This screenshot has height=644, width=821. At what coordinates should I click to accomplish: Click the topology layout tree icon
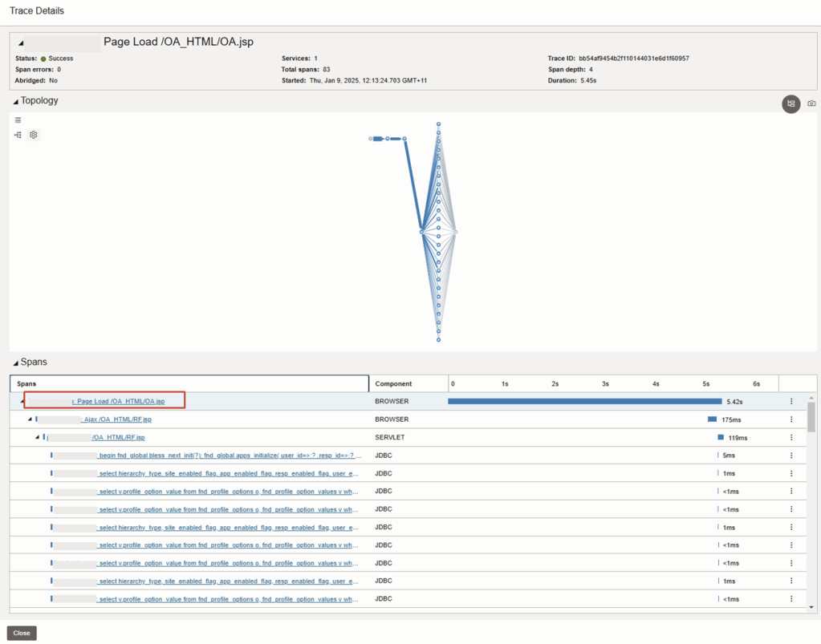pos(18,135)
